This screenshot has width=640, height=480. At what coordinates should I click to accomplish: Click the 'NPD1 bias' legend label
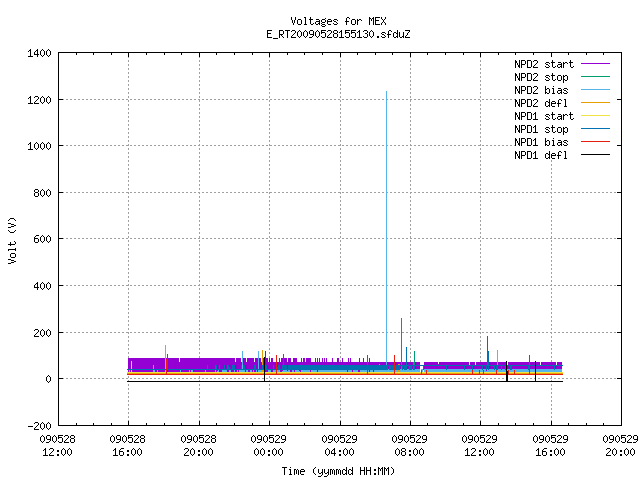(541, 142)
